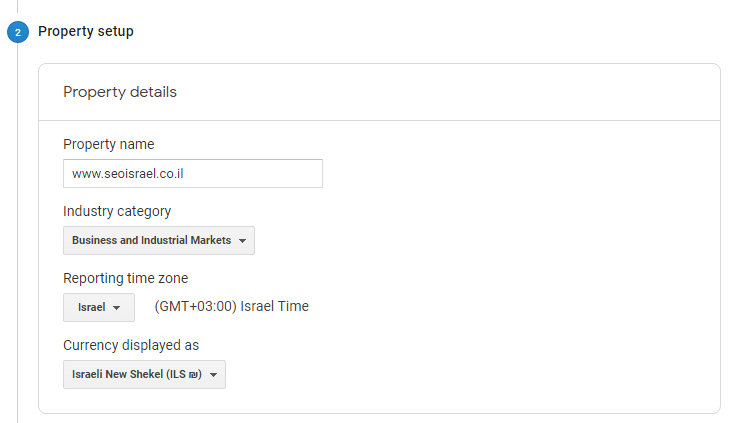740x423 pixels.
Task: Click the Industry category dropdown arrow
Action: [x=242, y=241]
